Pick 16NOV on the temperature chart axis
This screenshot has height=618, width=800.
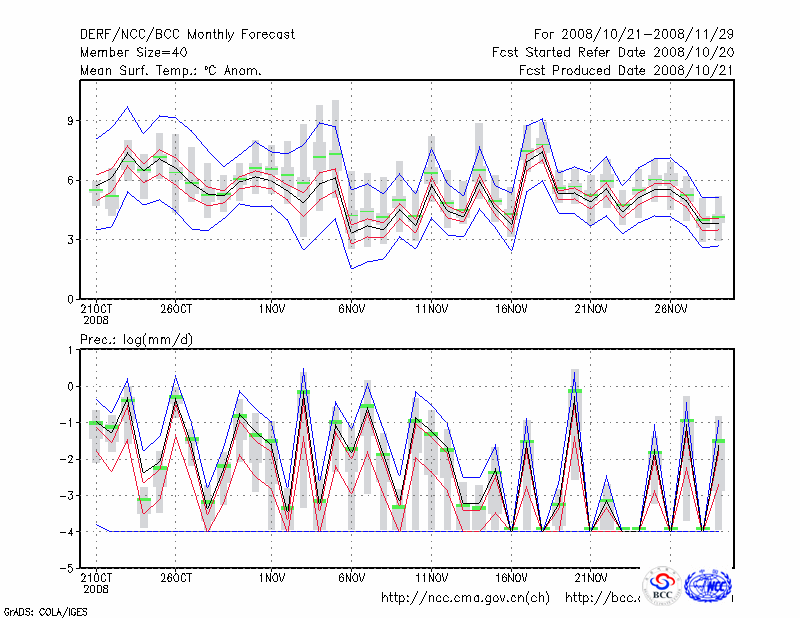click(x=511, y=310)
